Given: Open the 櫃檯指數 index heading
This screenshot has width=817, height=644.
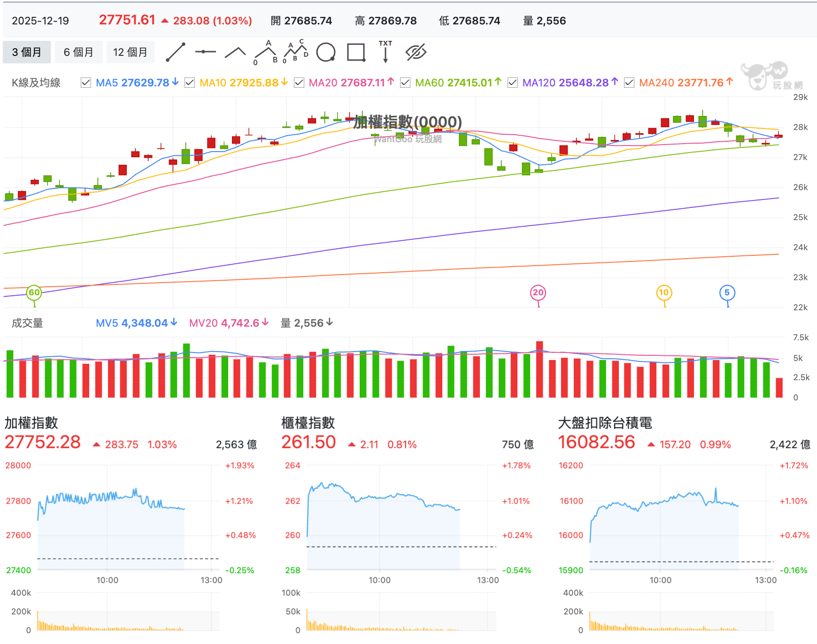Looking at the screenshot, I should tap(308, 423).
